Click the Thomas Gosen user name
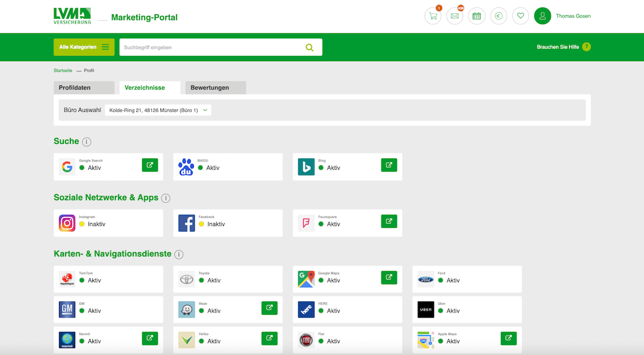Image resolution: width=644 pixels, height=355 pixels. tap(573, 16)
